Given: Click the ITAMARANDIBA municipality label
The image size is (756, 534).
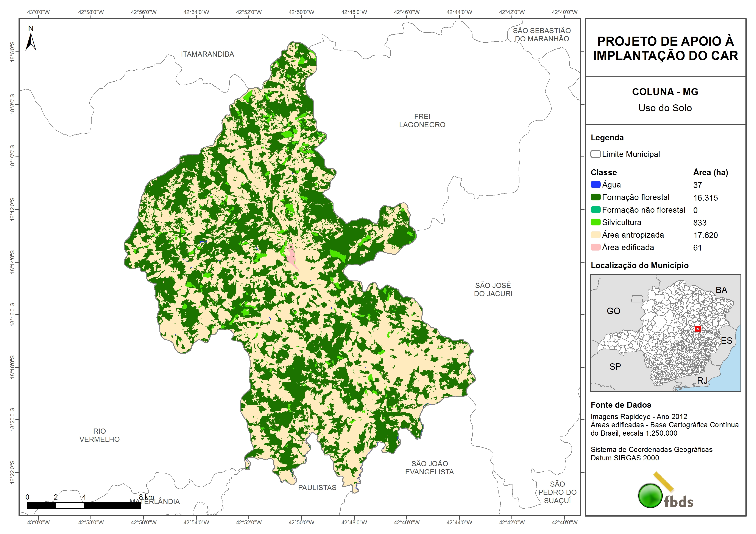Looking at the screenshot, I should 207,54.
